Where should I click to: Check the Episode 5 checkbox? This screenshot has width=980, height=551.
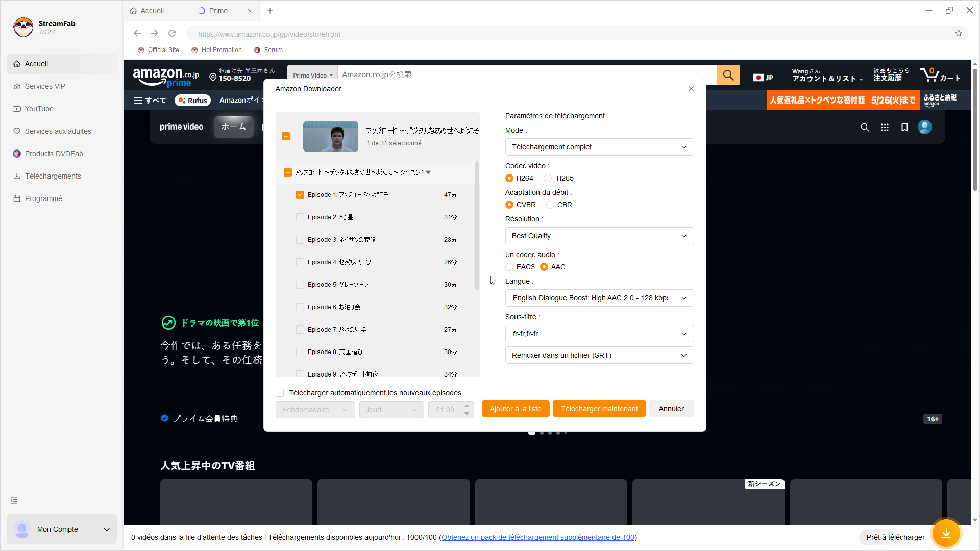(x=300, y=285)
